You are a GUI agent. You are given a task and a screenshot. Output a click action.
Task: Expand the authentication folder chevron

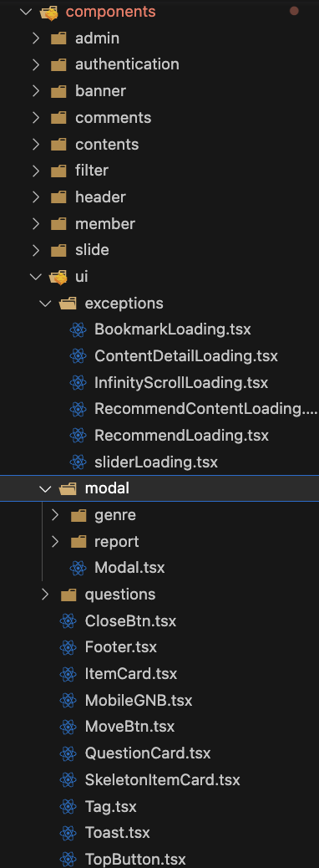point(36,64)
